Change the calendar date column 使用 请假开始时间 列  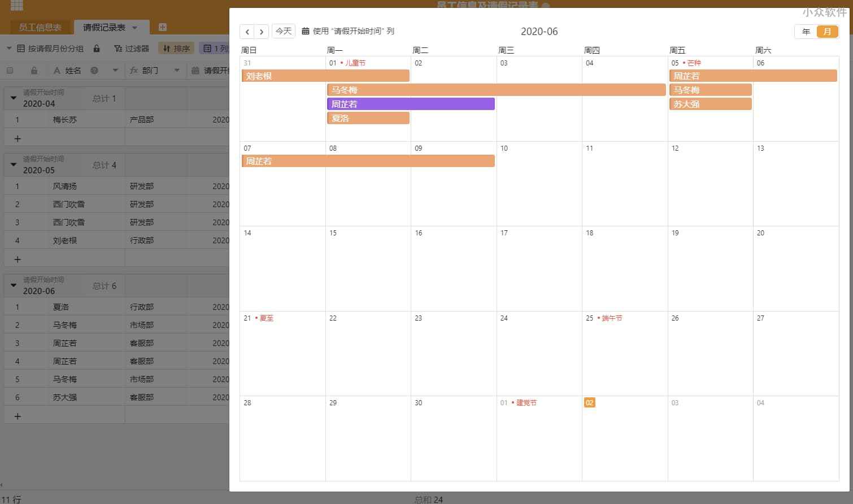pos(348,31)
